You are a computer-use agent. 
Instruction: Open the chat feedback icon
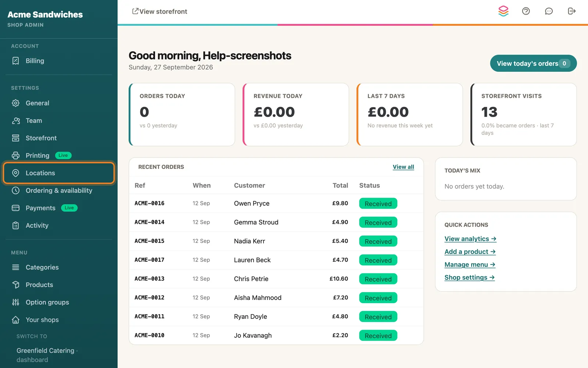tap(549, 11)
